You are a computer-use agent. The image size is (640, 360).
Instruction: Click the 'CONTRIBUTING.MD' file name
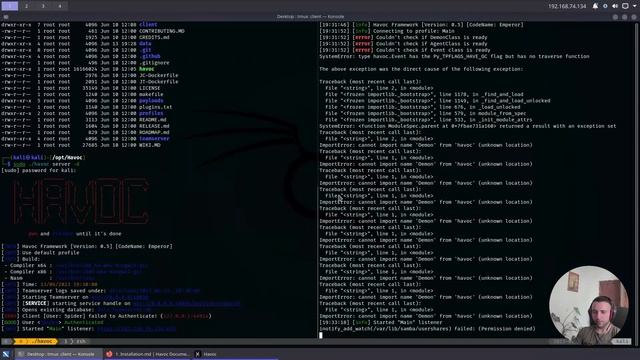pyautogui.click(x=162, y=31)
